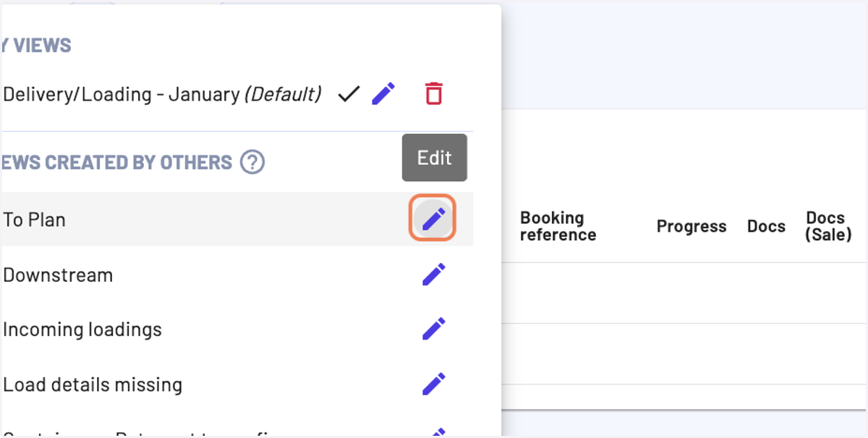The image size is (868, 438).
Task: Click the Docs (Sale) column header
Action: tap(828, 226)
